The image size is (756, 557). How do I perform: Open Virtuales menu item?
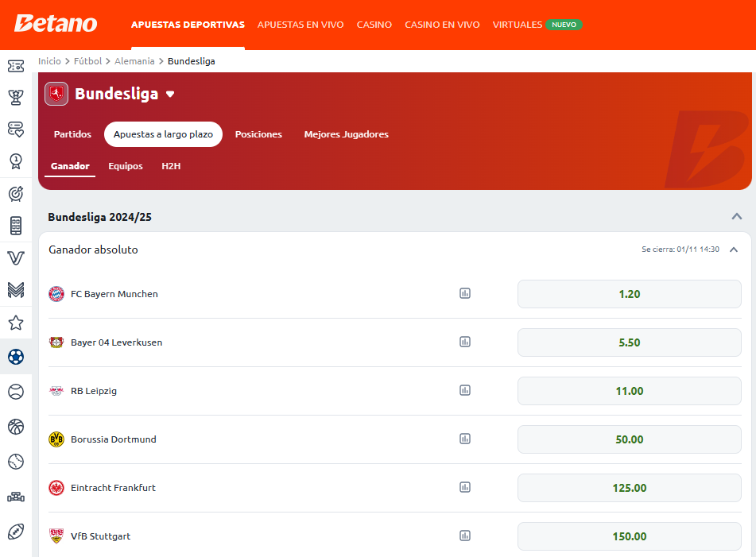coord(518,25)
